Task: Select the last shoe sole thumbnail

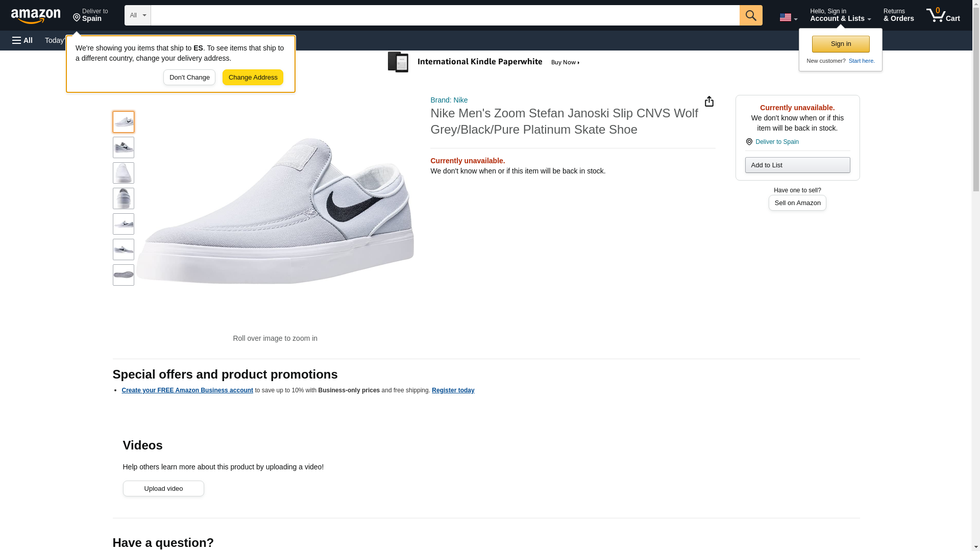Action: click(124, 275)
